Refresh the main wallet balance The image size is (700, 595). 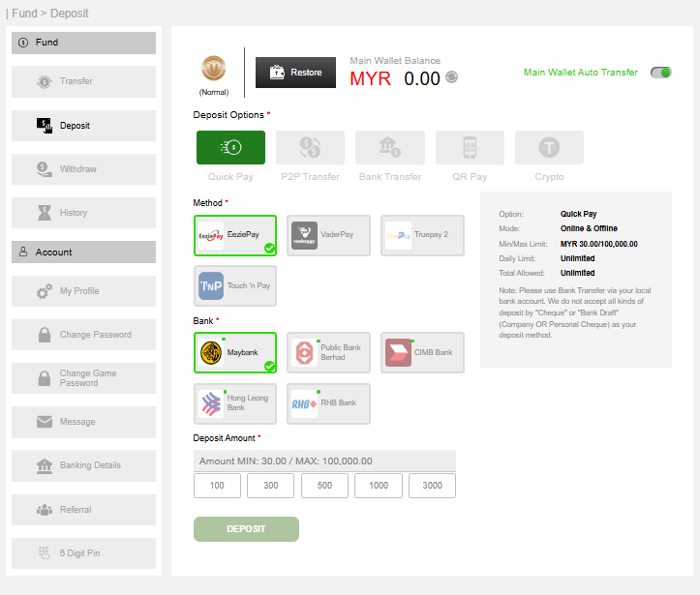452,78
